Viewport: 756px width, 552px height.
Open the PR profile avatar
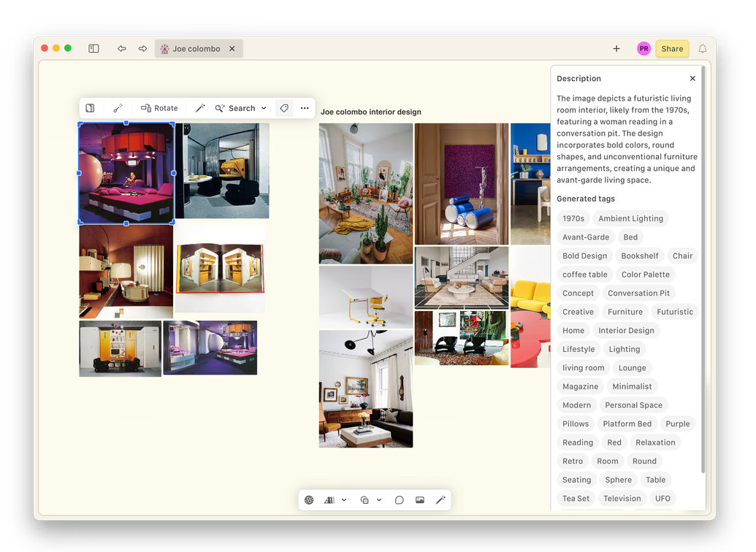(644, 49)
